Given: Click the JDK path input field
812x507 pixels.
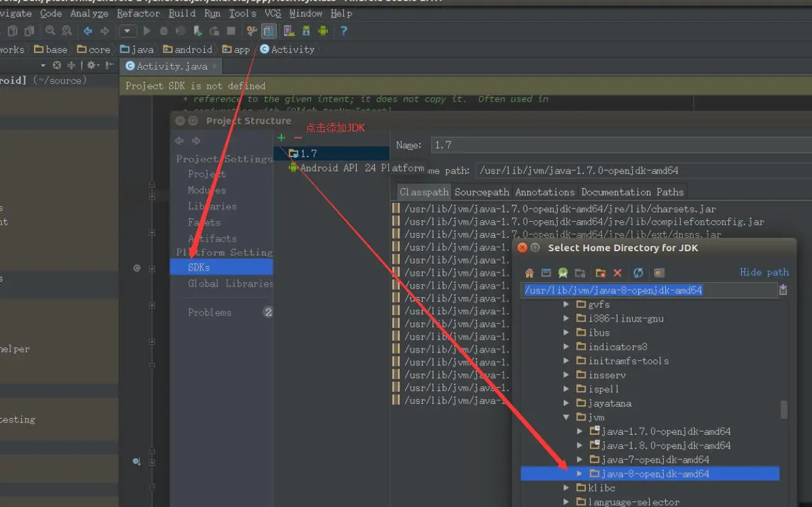Looking at the screenshot, I should pyautogui.click(x=649, y=290).
